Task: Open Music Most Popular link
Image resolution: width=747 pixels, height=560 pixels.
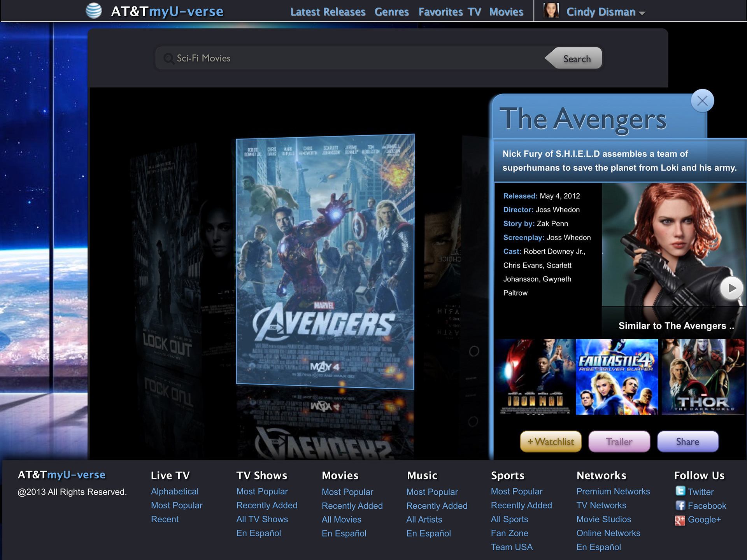Action: click(x=432, y=492)
